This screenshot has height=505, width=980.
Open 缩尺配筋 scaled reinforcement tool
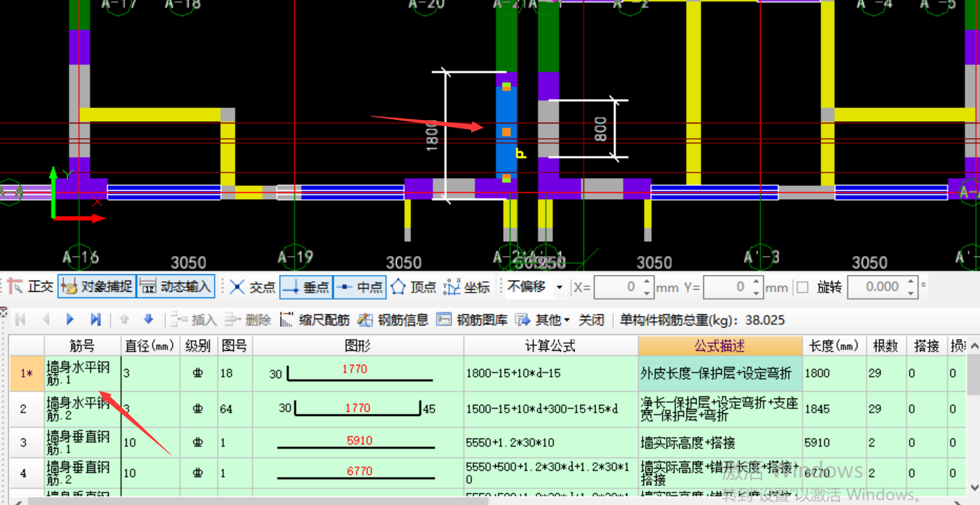tap(315, 320)
